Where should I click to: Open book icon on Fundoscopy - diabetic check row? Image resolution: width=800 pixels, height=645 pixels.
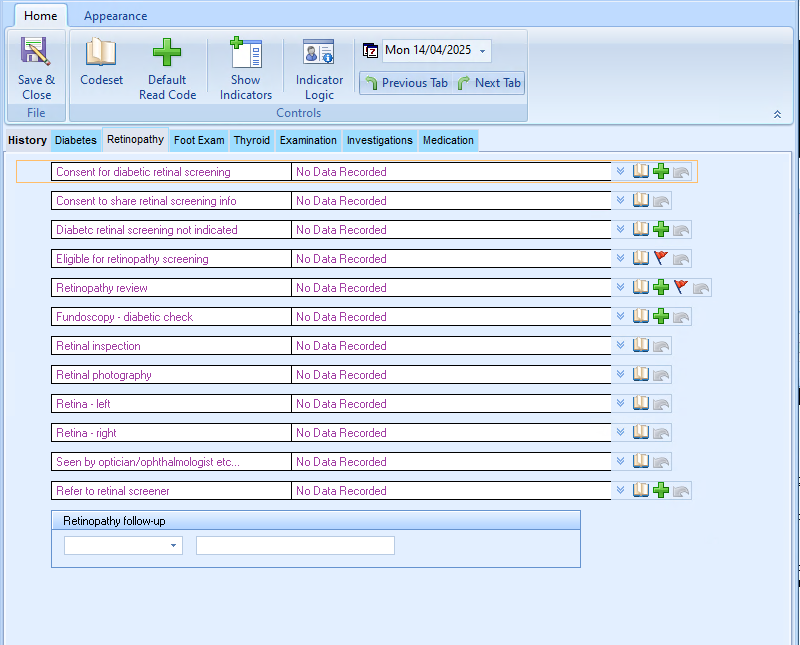(641, 316)
